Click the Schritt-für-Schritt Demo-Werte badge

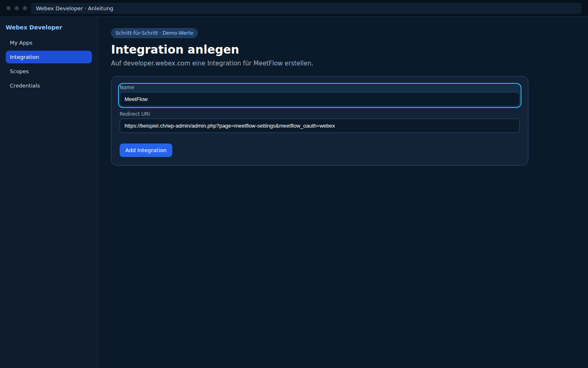pos(154,33)
